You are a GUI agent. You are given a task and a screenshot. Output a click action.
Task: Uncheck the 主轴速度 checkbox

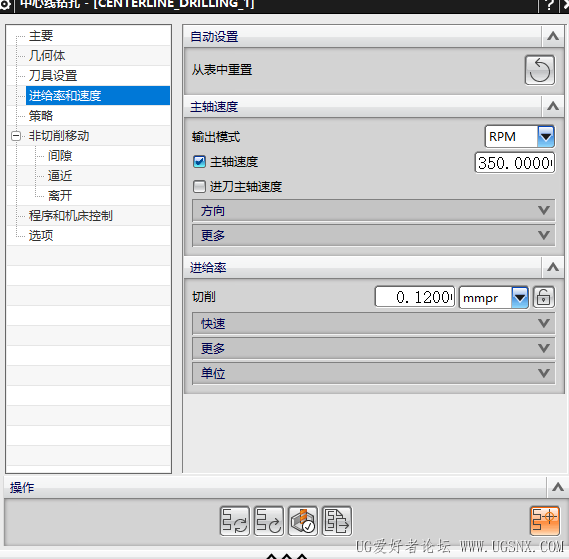199,162
